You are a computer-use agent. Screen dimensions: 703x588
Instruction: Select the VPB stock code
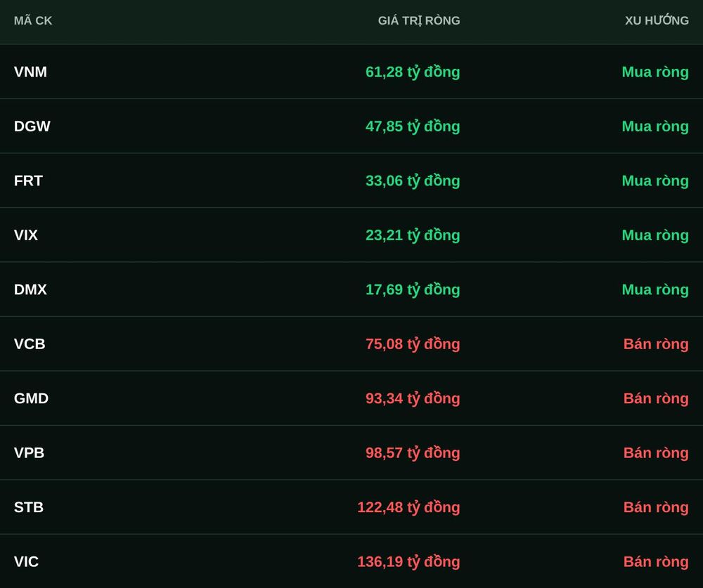coord(29,452)
